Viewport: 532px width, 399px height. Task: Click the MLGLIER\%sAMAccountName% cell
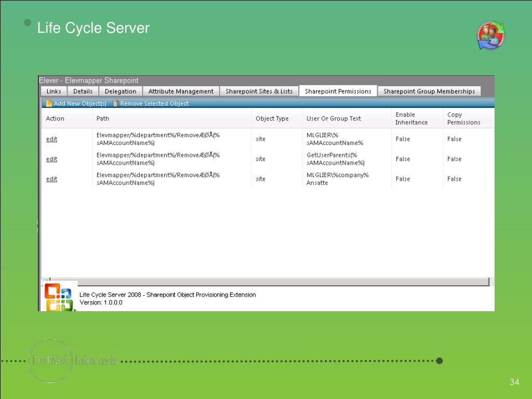pos(335,139)
